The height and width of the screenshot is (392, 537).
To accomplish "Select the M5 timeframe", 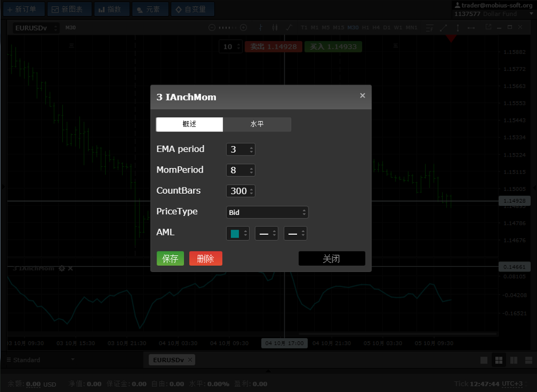I will 326,27.
